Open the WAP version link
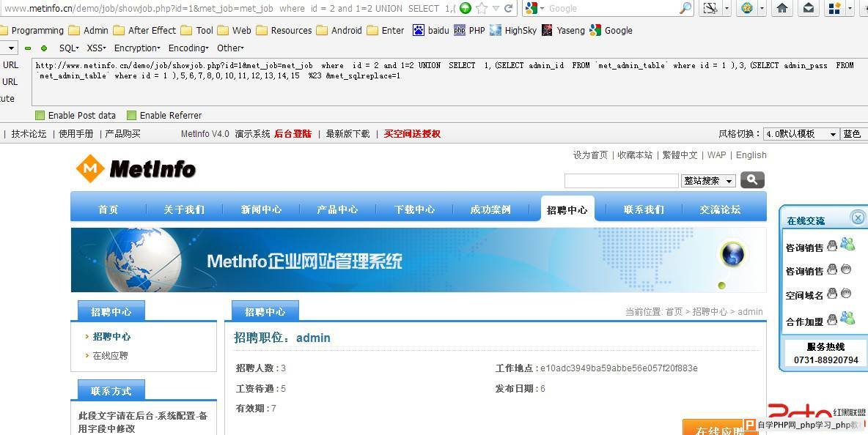Screen dimensions: 868x435 (x=716, y=155)
